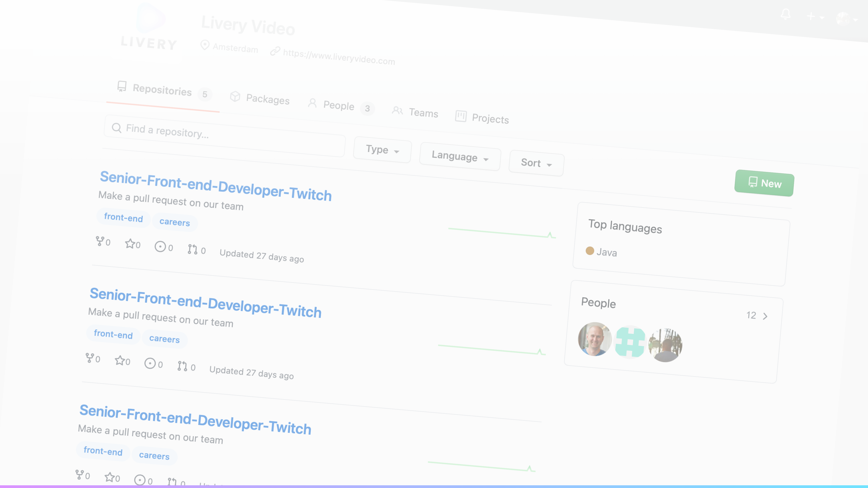Click the pull requests icon in second repository
Image resolution: width=868 pixels, height=488 pixels.
pyautogui.click(x=182, y=366)
